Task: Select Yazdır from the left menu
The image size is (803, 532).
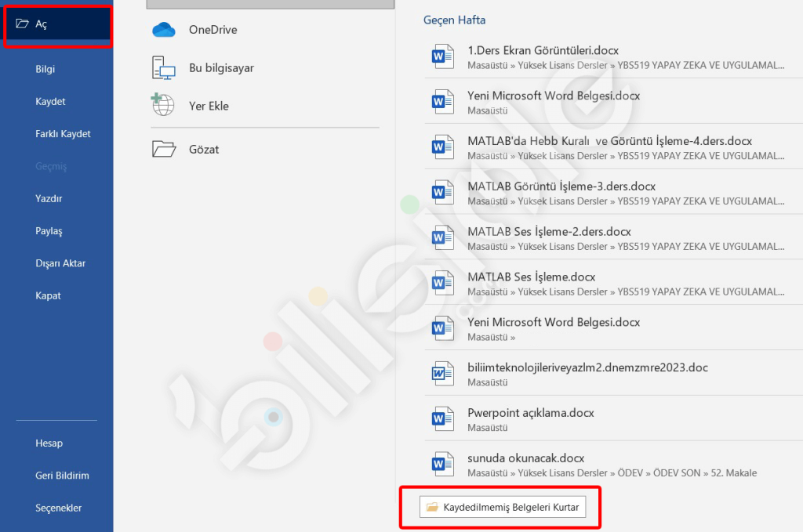Action: coord(49,198)
